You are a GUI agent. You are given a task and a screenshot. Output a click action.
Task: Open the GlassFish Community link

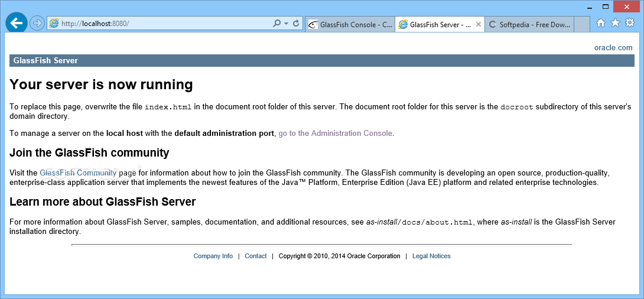coord(78,173)
